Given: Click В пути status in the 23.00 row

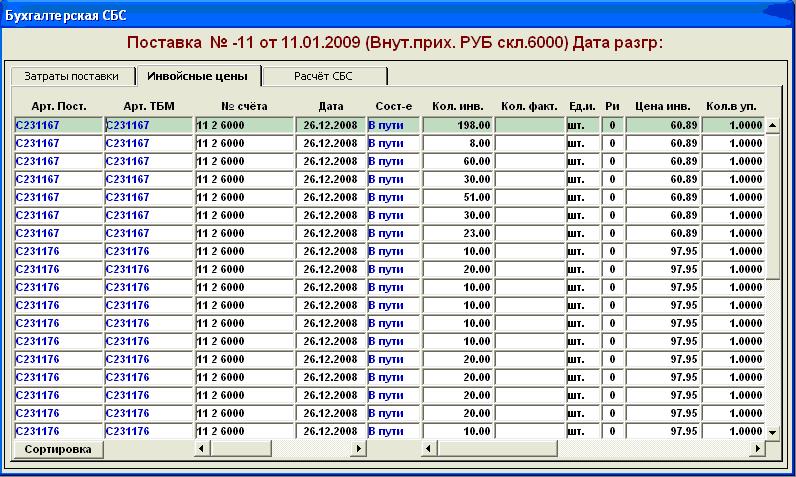Looking at the screenshot, I should click(393, 233).
